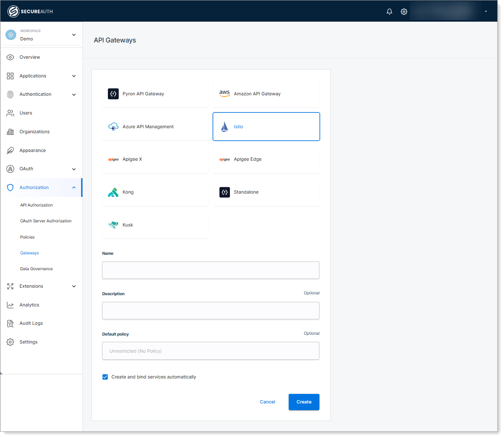Choose the Kusk gateway label
Screen dimensions: 504x438
[128, 225]
